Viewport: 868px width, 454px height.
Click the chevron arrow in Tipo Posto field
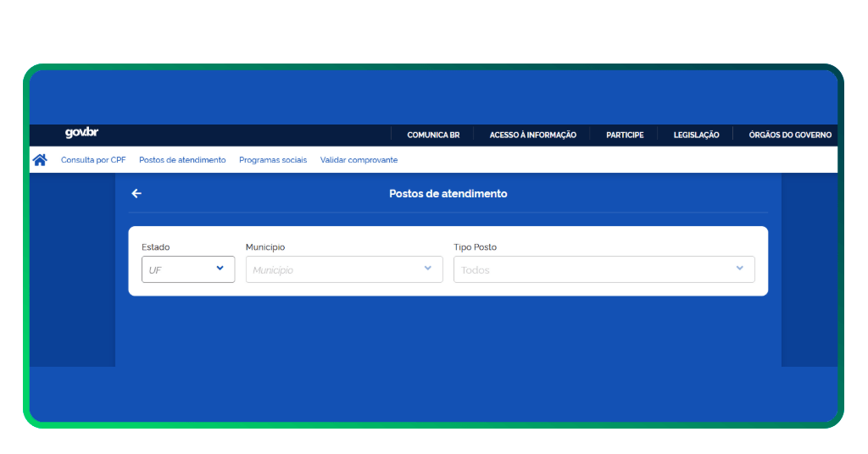pyautogui.click(x=739, y=269)
